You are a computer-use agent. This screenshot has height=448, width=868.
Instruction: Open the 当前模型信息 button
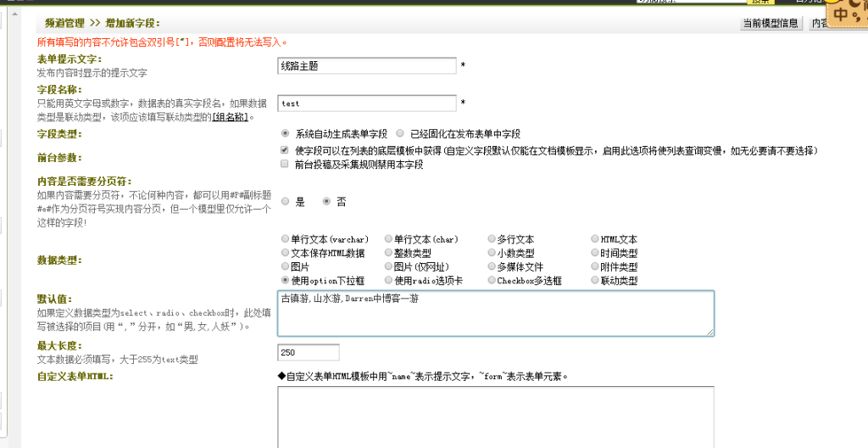point(770,23)
